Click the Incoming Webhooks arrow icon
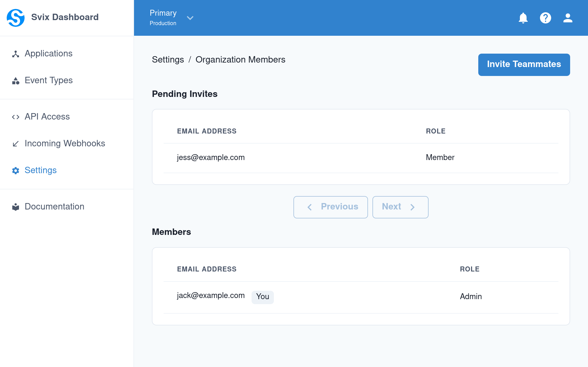The image size is (588, 367). 16,144
